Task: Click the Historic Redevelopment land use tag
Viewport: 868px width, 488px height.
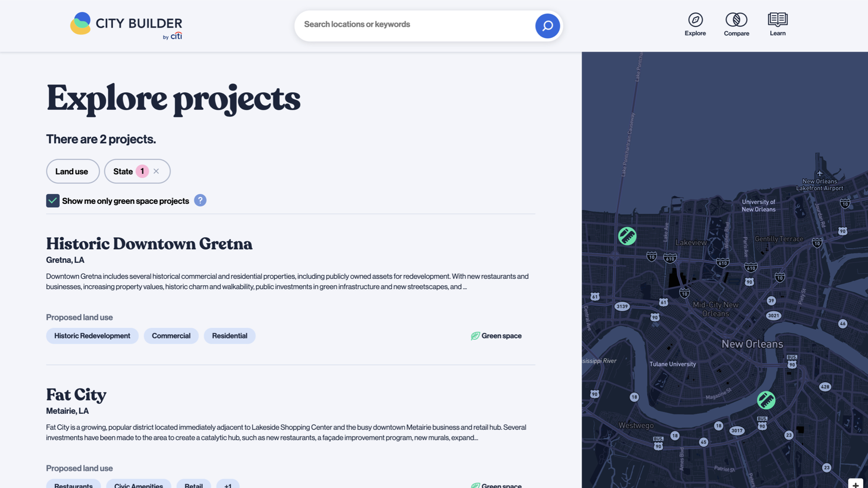Action: [x=92, y=336]
